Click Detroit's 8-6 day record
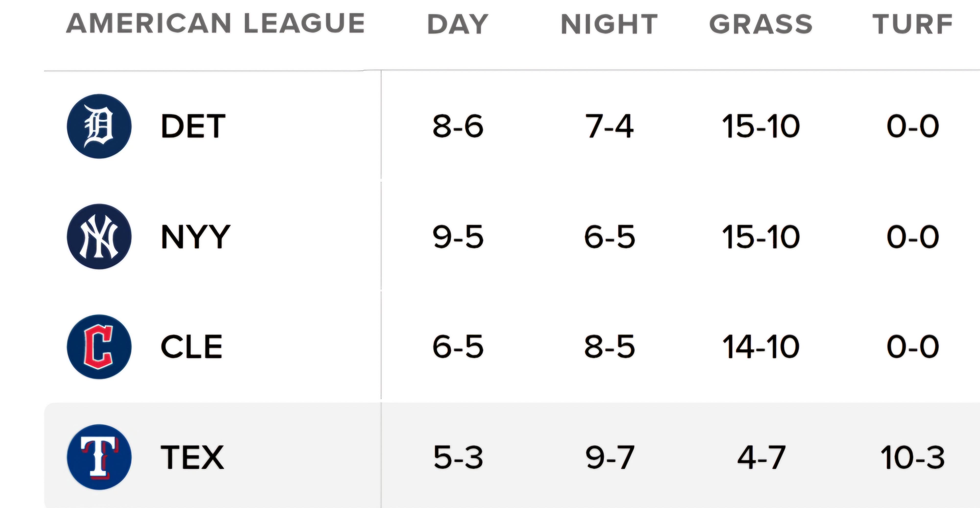The height and width of the screenshot is (508, 980). coord(458,126)
